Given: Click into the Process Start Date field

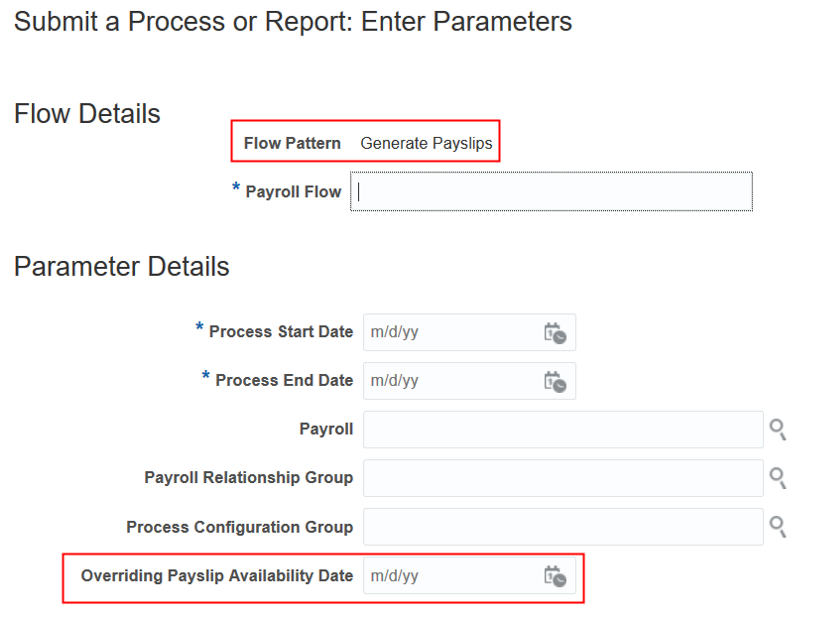Looking at the screenshot, I should 450,332.
